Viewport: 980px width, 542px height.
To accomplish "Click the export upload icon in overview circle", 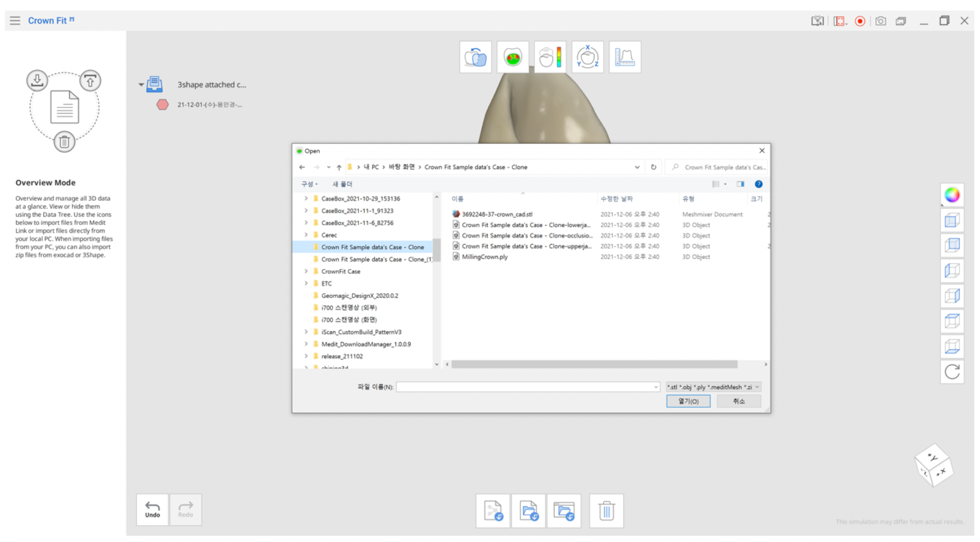I will pyautogui.click(x=90, y=81).
